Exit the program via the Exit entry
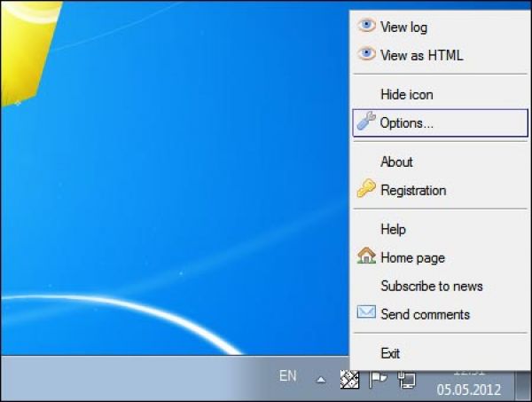 pyautogui.click(x=441, y=353)
